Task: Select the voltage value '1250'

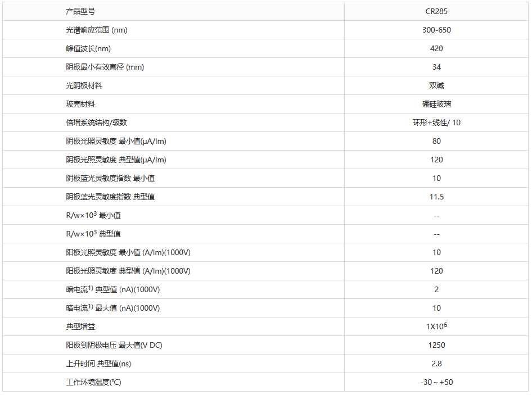Action: point(436,345)
